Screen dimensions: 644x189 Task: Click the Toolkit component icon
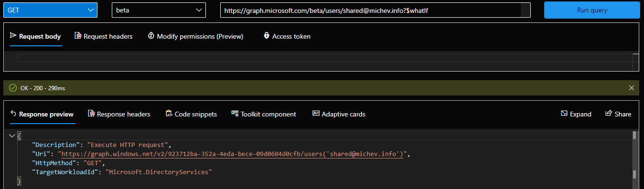tap(235, 114)
